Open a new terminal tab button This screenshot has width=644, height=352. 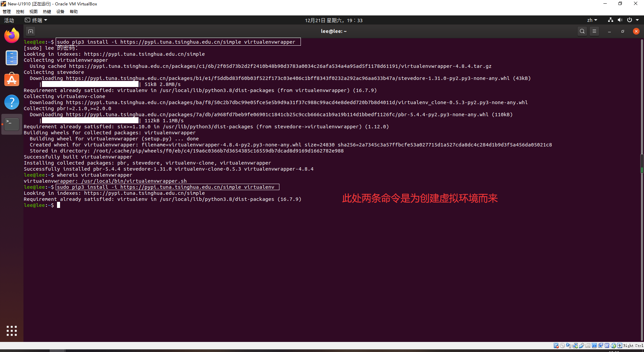click(x=31, y=31)
